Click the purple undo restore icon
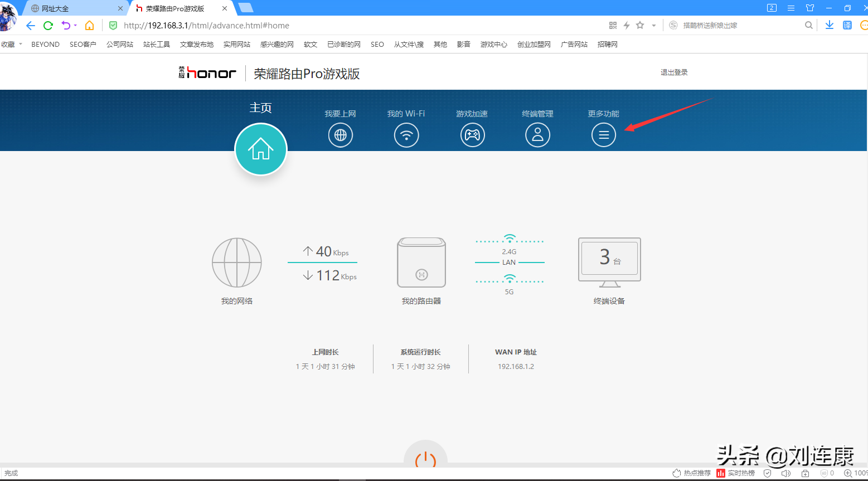 tap(66, 25)
